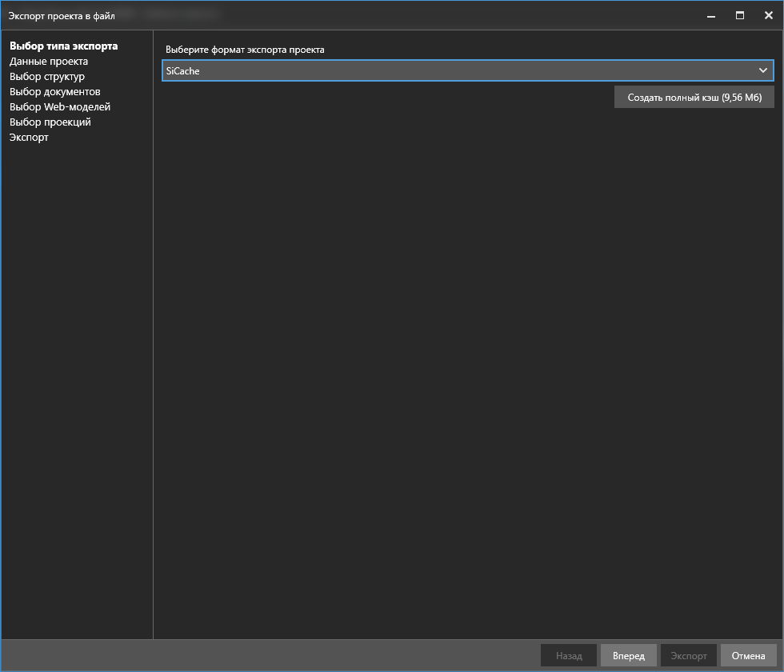Switch to 'Выбор документов' step

pos(55,92)
